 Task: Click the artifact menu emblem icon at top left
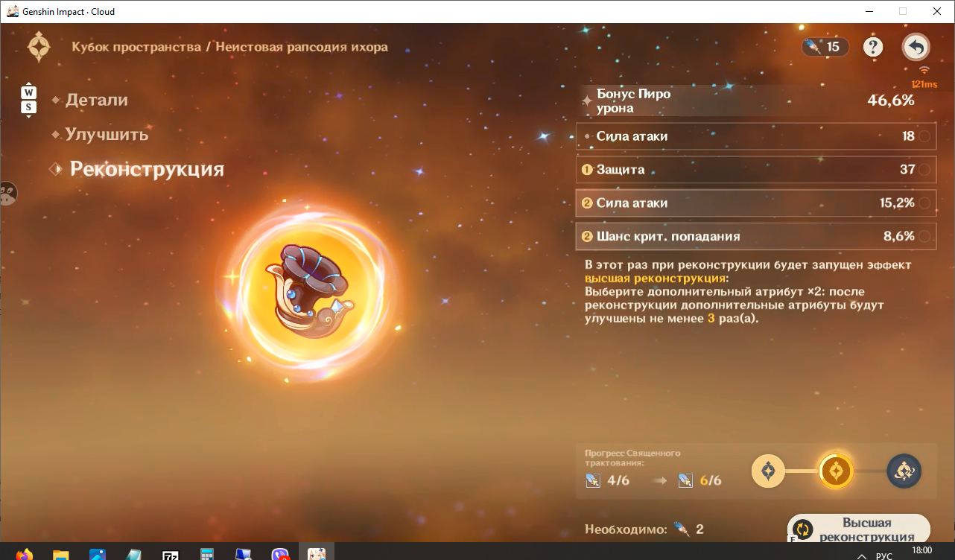(39, 48)
